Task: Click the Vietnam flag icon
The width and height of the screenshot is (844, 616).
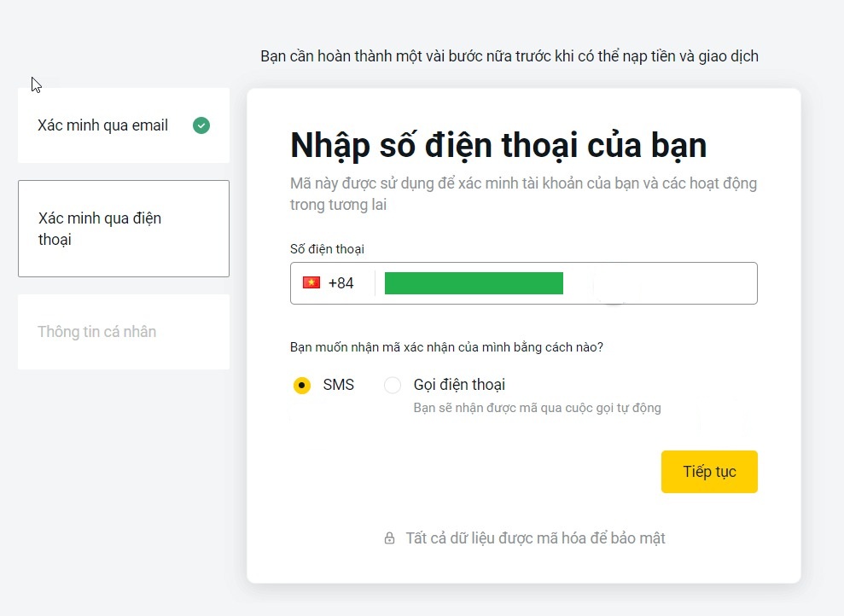Action: pos(311,282)
